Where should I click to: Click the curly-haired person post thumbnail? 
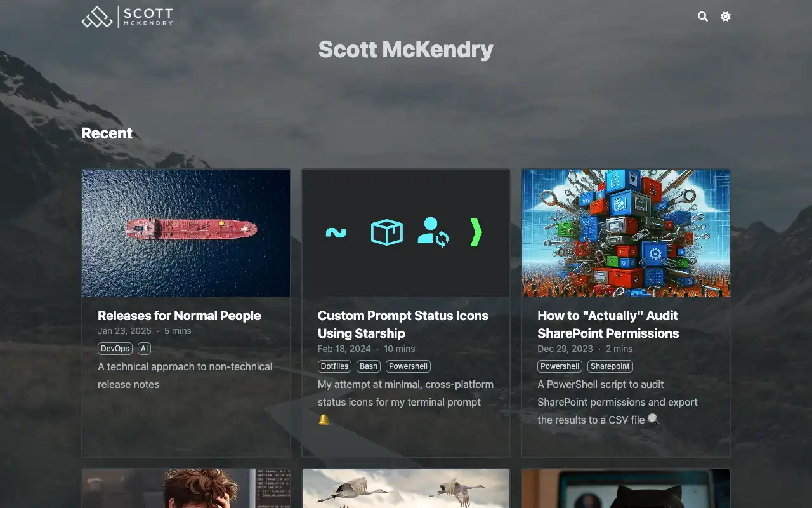tap(186, 489)
